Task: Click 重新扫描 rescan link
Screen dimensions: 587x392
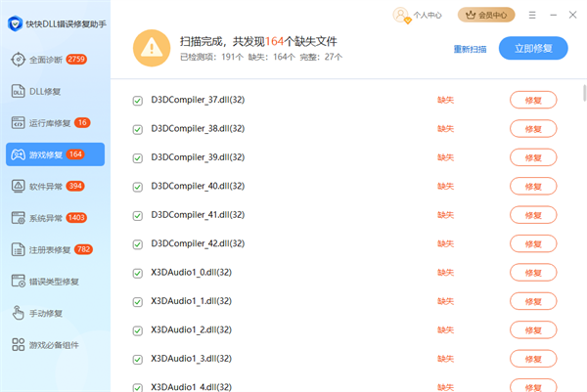Action: click(471, 49)
